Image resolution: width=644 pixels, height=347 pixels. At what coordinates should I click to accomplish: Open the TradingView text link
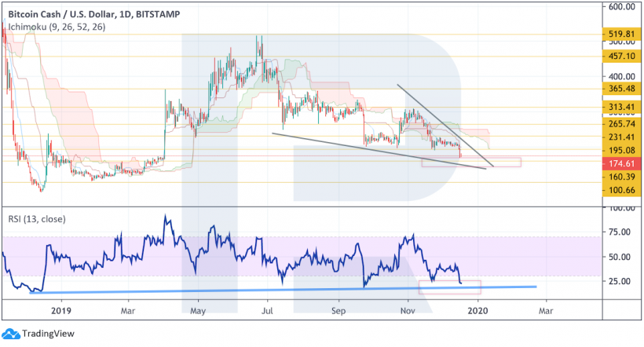(x=49, y=334)
